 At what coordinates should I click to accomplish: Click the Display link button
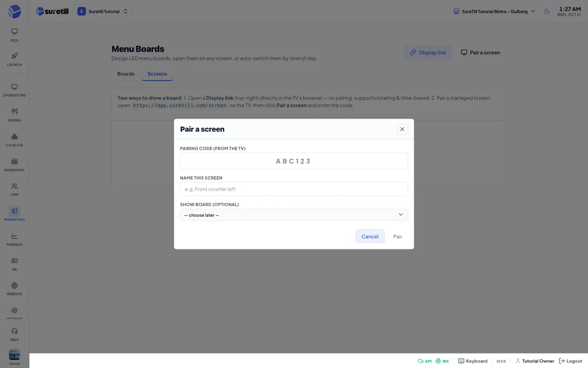[428, 52]
